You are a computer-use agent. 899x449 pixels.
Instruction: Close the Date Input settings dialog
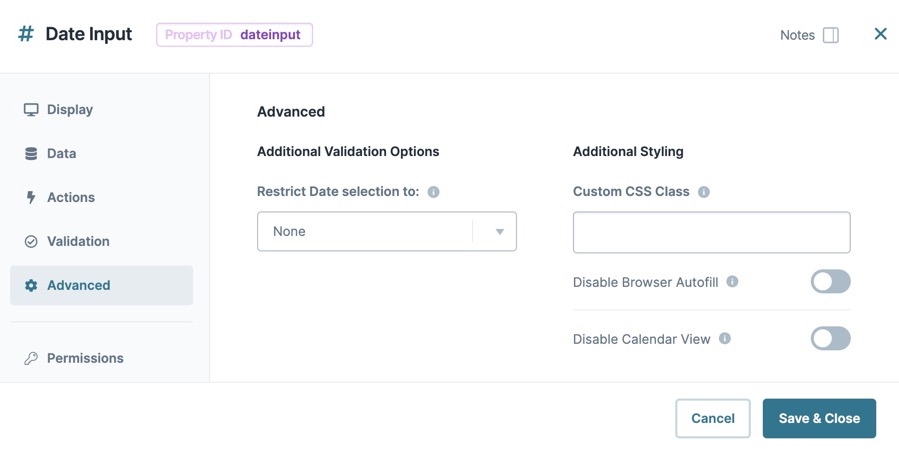pyautogui.click(x=880, y=34)
